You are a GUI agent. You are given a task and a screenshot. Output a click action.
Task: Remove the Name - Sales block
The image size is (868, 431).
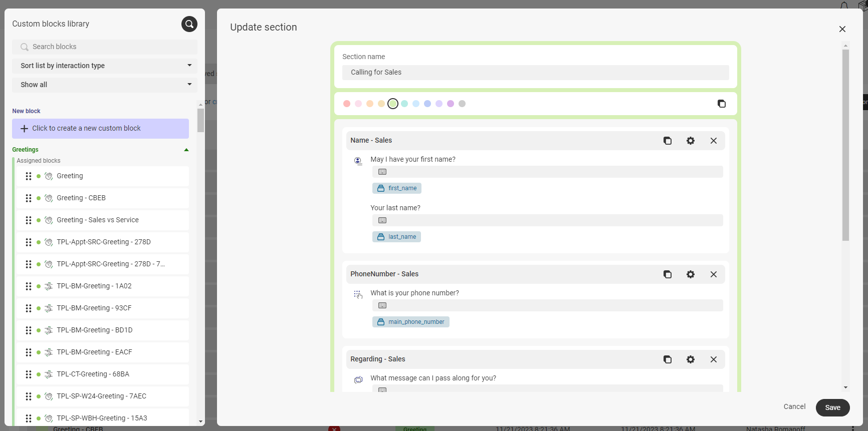click(x=714, y=141)
